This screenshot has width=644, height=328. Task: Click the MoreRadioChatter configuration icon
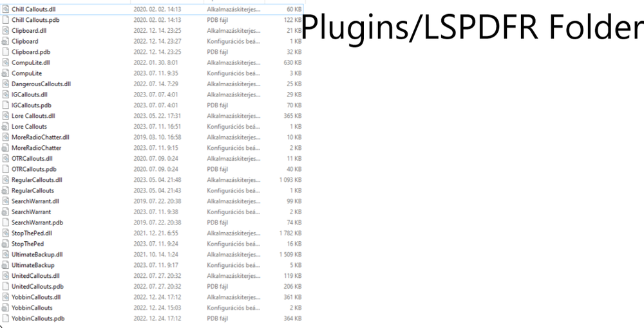[x=5, y=148]
